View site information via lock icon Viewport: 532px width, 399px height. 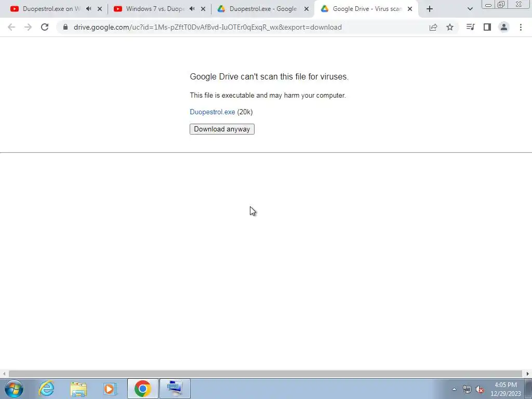pyautogui.click(x=65, y=27)
